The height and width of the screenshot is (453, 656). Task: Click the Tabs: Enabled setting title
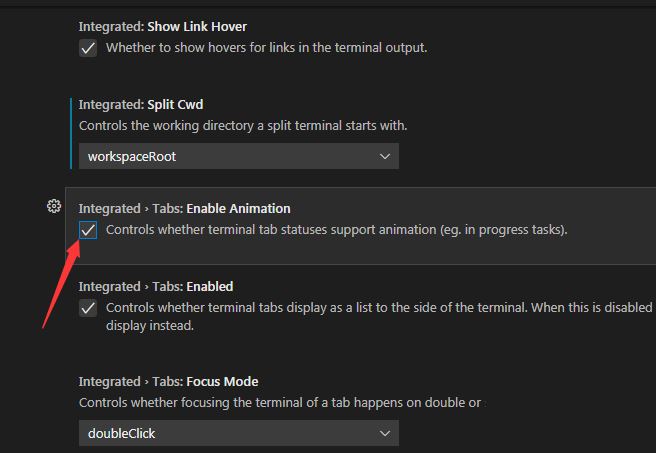point(156,286)
